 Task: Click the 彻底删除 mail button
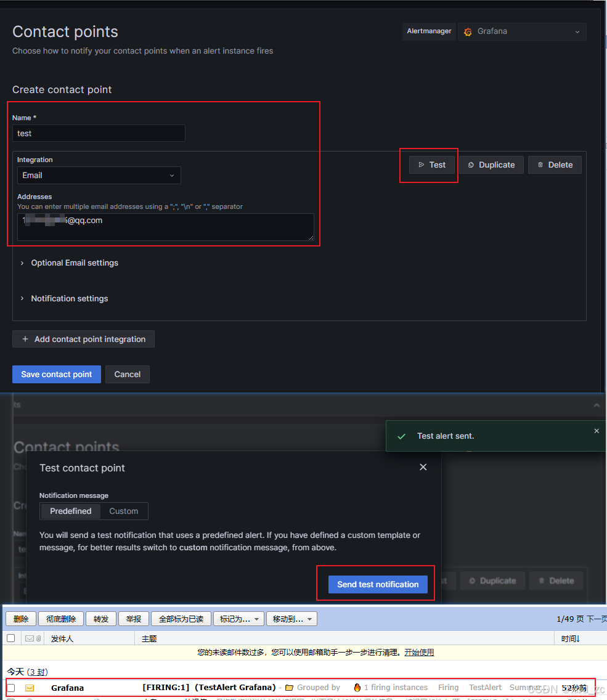tap(61, 619)
